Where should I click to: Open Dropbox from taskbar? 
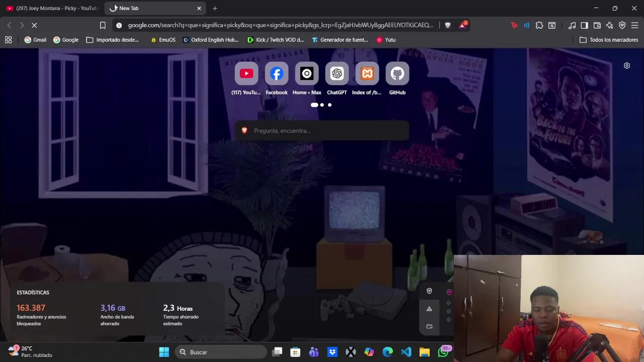click(x=332, y=352)
